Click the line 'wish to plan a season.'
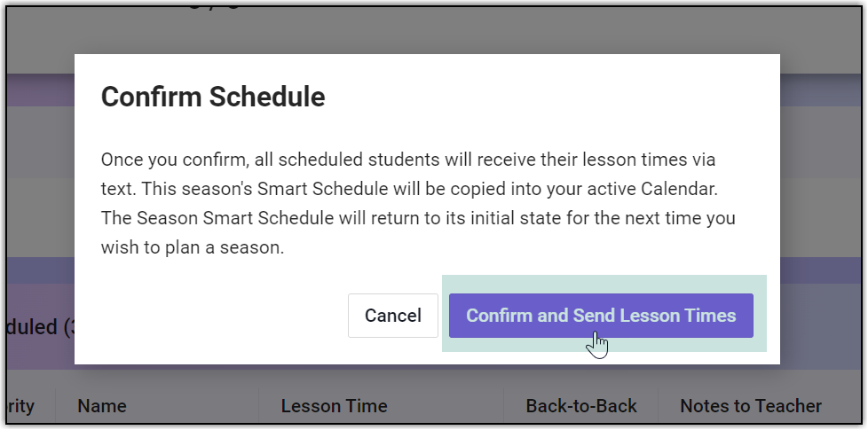The image size is (868, 430). coord(192,247)
